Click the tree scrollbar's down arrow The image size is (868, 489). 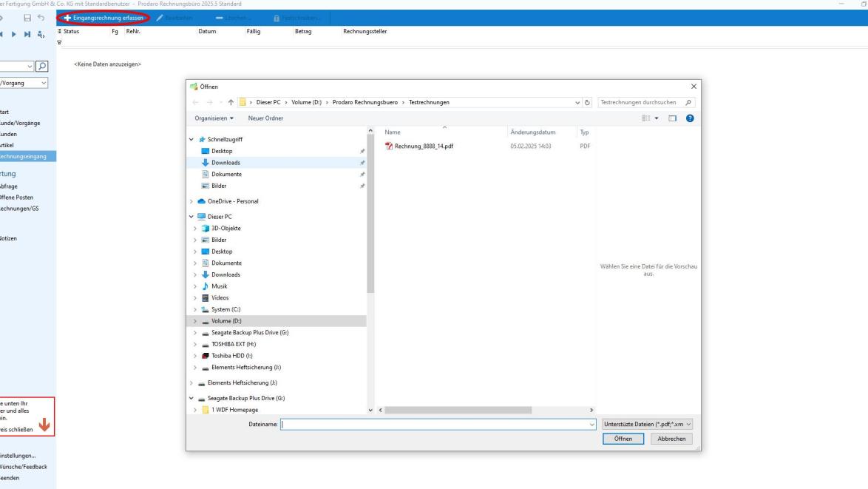[370, 411]
